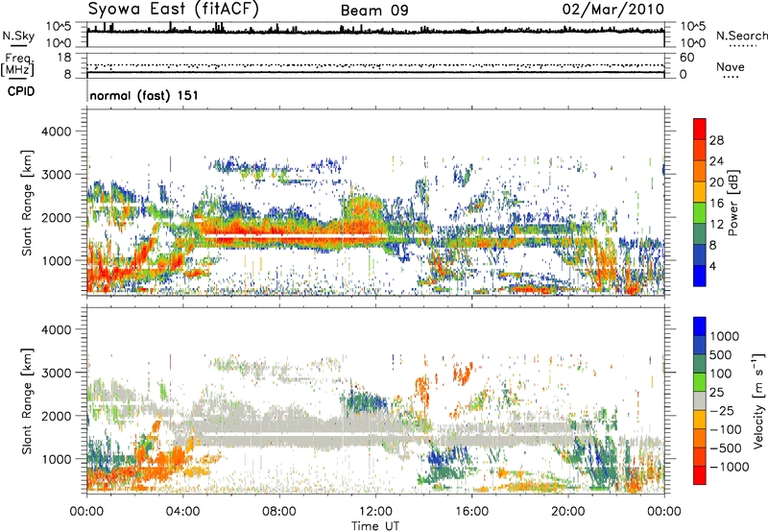This screenshot has height=532, width=768.
Task: Click the bright blue top segment of Velocity colorbar
Action: (x=700, y=326)
